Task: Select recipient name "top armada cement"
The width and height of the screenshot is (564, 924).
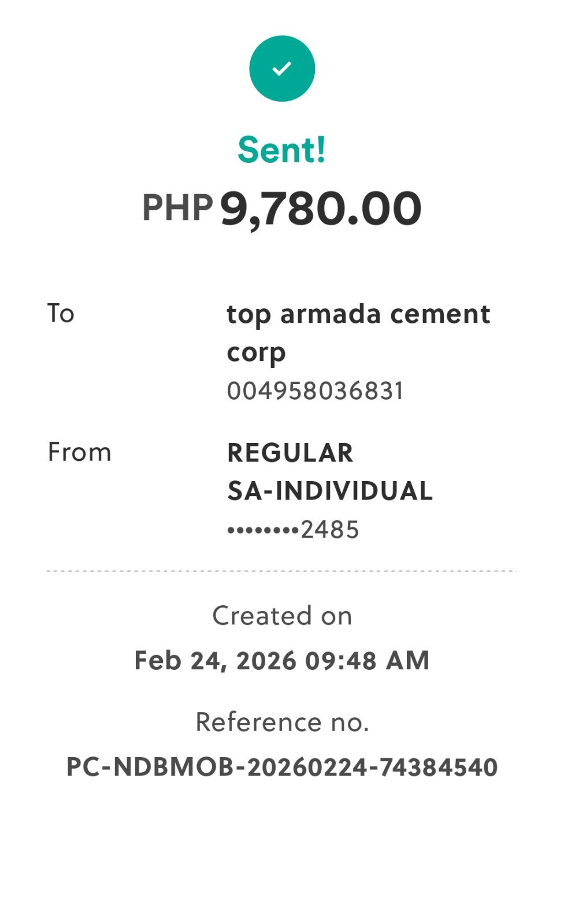Action: pyautogui.click(x=358, y=314)
